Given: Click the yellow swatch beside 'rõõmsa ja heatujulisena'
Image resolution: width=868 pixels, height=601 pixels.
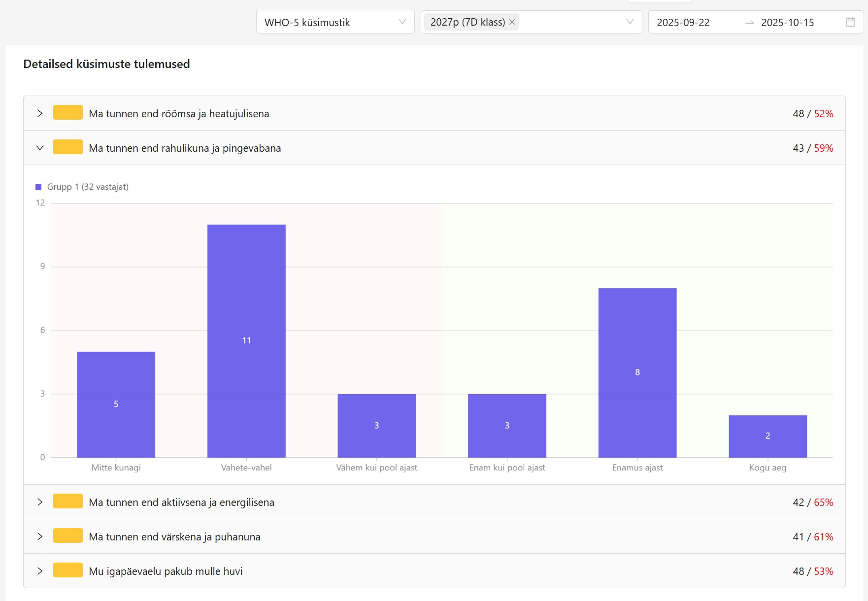Looking at the screenshot, I should tap(68, 113).
